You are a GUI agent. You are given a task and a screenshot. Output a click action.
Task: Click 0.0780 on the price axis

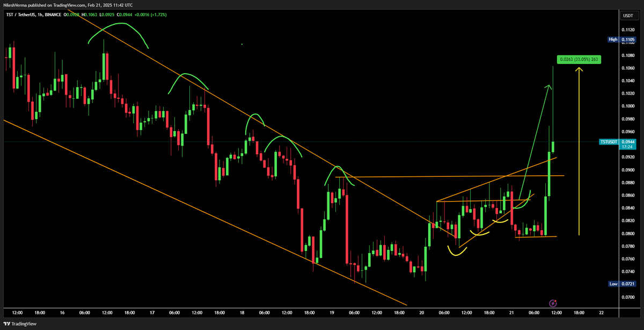click(627, 247)
